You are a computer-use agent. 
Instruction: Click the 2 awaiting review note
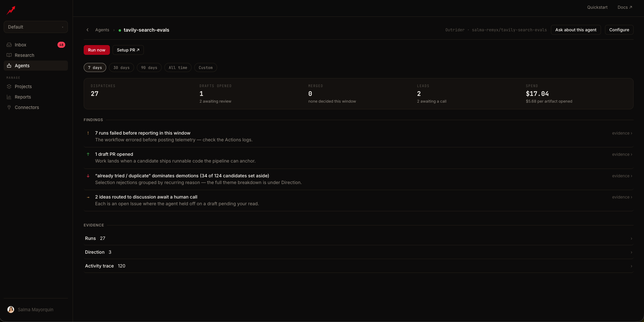click(x=215, y=101)
